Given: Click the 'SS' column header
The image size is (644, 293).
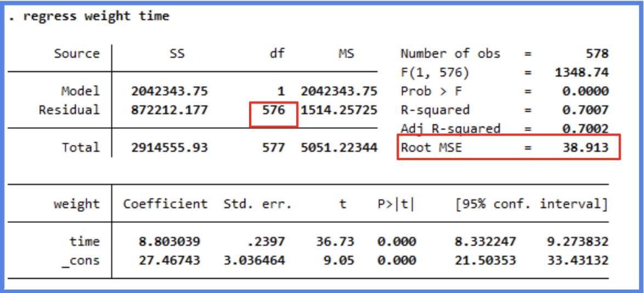Looking at the screenshot, I should [x=177, y=54].
